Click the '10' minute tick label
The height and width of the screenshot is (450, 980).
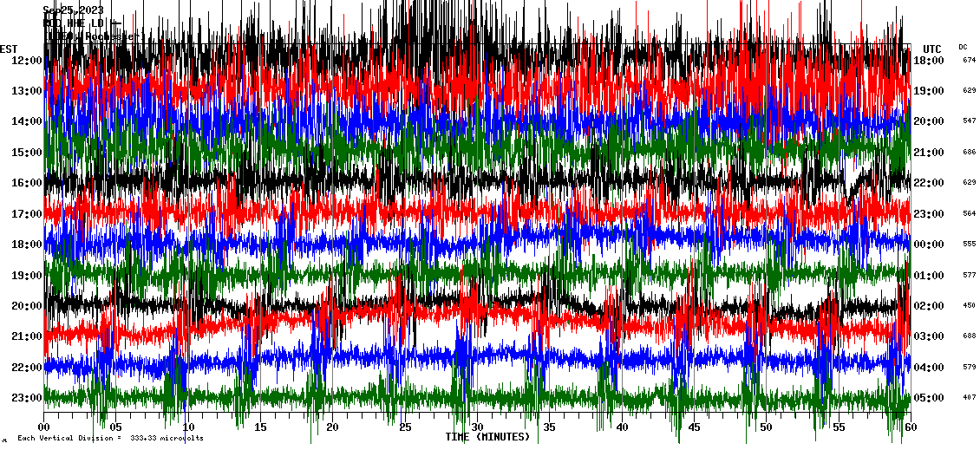point(188,427)
